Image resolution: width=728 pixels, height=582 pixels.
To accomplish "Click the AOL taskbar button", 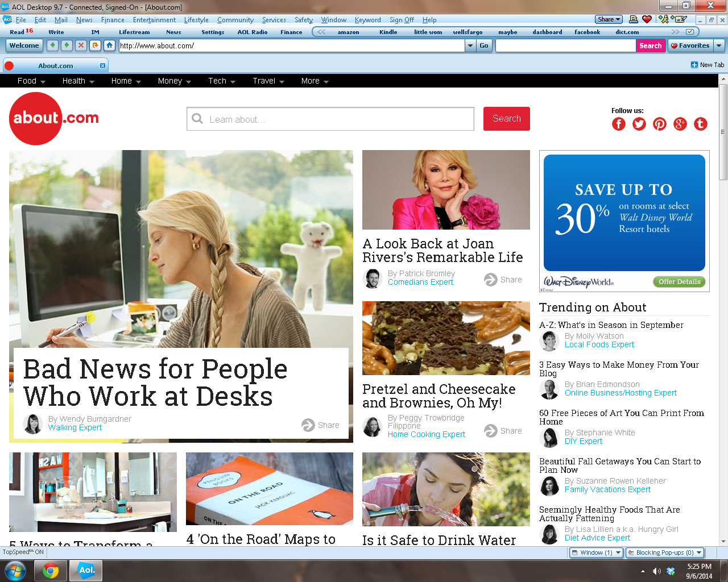I will [x=86, y=571].
